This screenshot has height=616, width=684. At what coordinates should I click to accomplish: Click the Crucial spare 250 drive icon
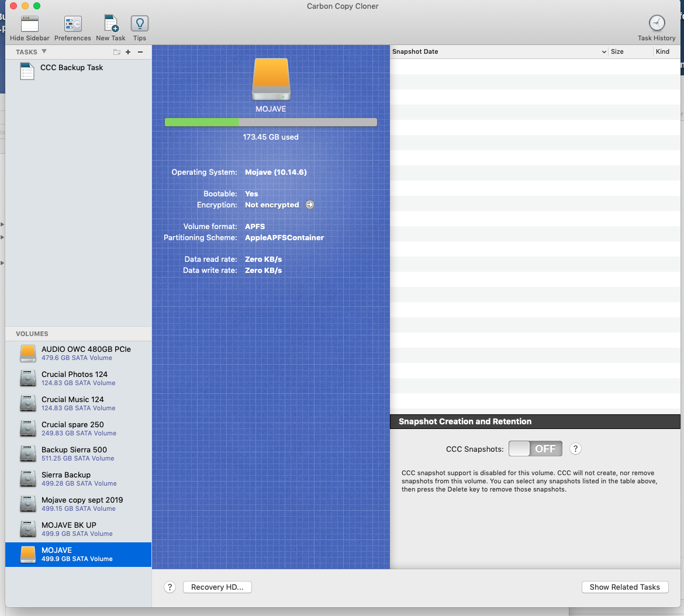point(28,429)
